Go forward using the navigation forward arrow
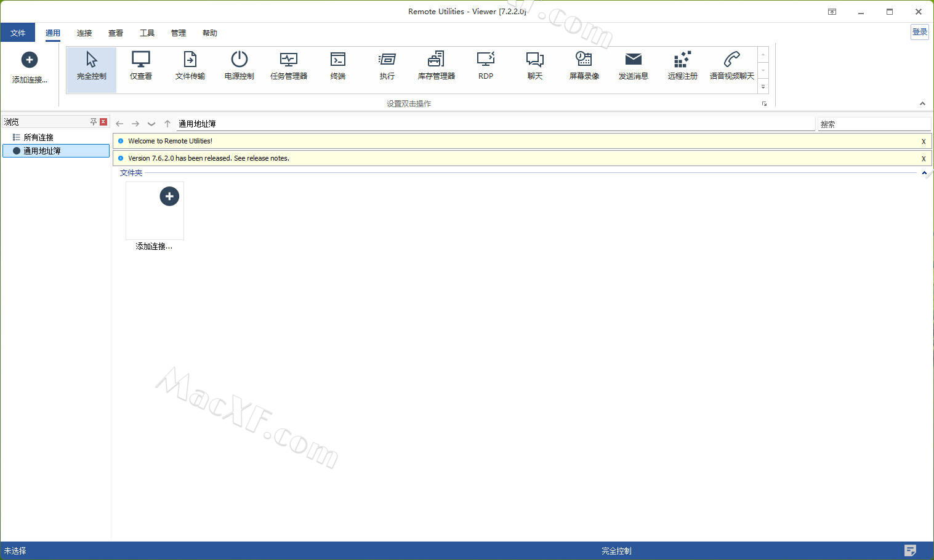 pos(135,124)
